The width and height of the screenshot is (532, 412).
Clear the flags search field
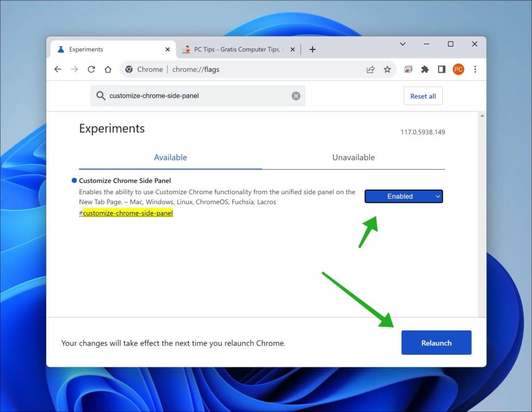click(x=296, y=96)
